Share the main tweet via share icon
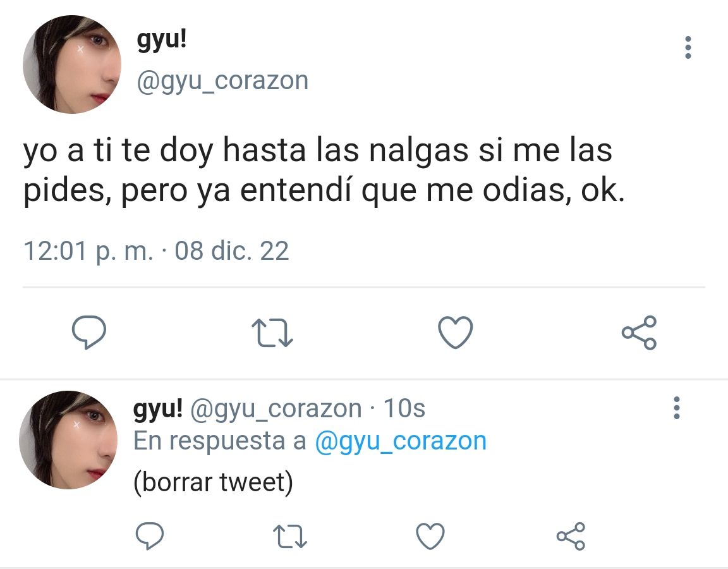The width and height of the screenshot is (728, 569). point(640,333)
